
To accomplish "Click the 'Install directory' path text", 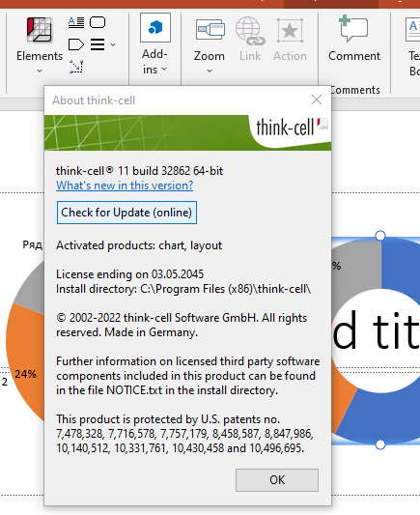I will coord(183,289).
